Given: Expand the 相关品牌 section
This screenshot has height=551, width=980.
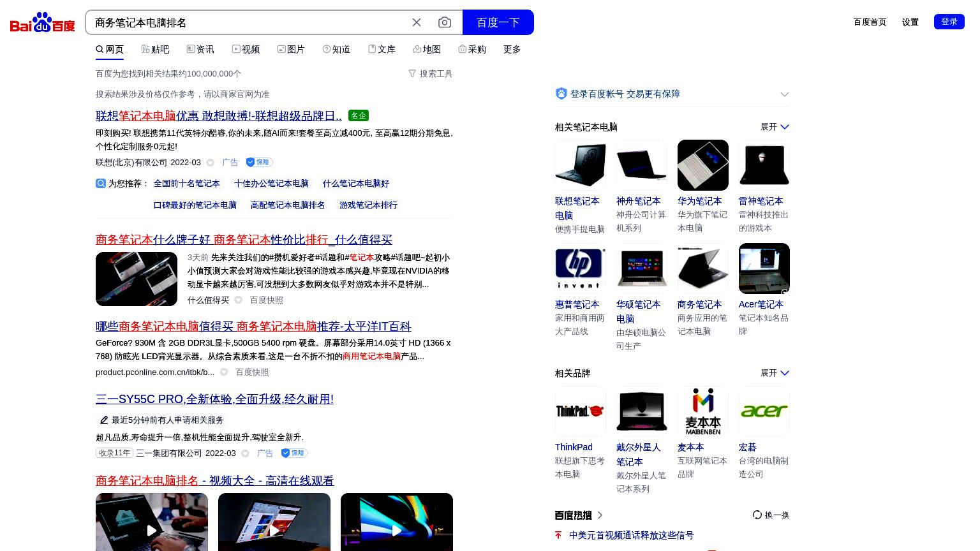Looking at the screenshot, I should (x=775, y=373).
